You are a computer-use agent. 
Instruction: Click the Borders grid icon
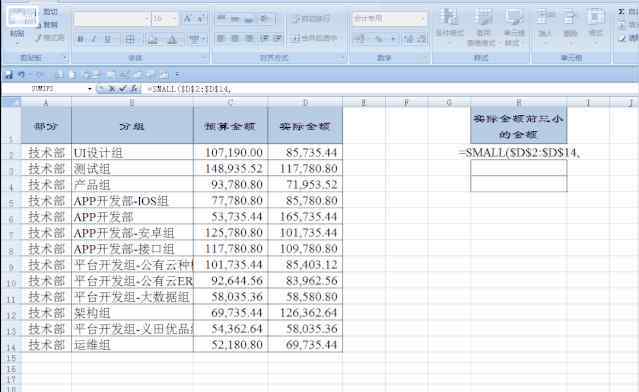pyautogui.click(x=130, y=39)
